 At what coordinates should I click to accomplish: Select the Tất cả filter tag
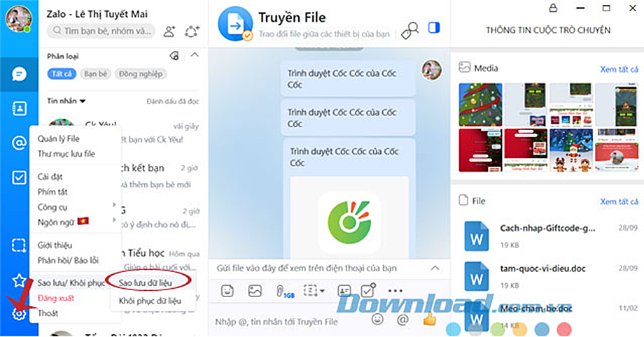click(x=62, y=74)
